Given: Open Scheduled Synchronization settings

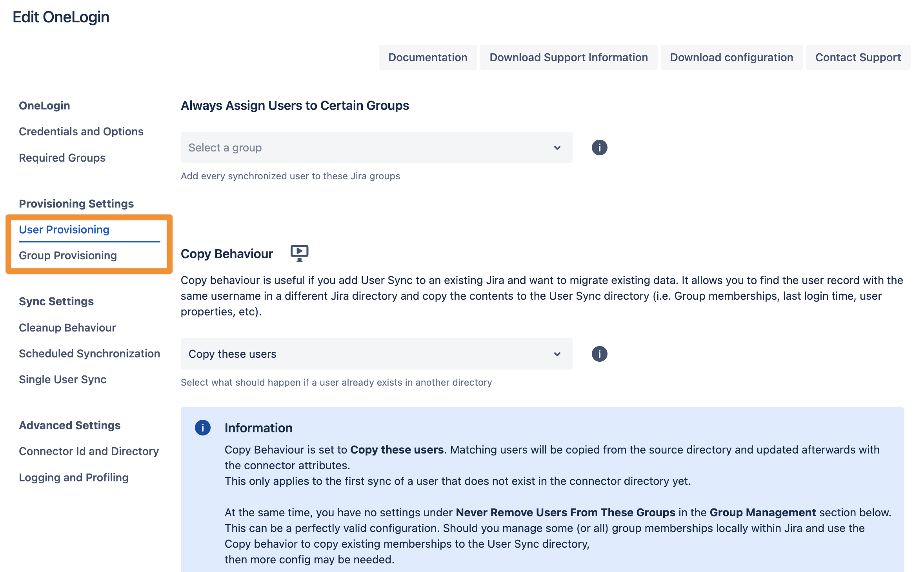Looking at the screenshot, I should (89, 353).
